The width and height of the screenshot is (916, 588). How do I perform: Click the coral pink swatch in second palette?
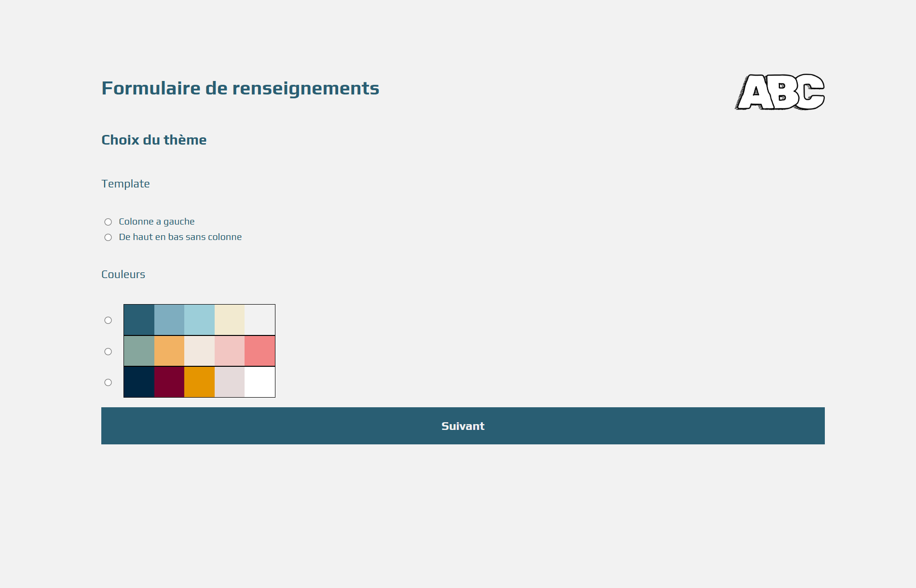pyautogui.click(x=260, y=351)
